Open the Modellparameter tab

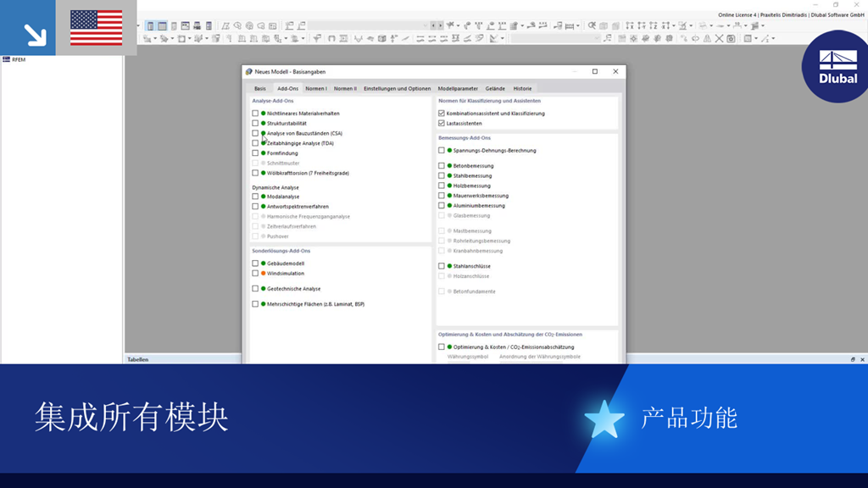point(458,88)
